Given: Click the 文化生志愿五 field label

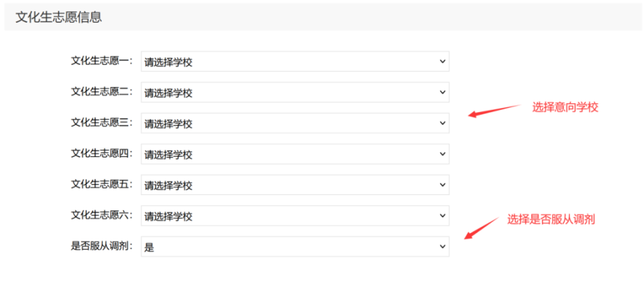Looking at the screenshot, I should tap(102, 184).
